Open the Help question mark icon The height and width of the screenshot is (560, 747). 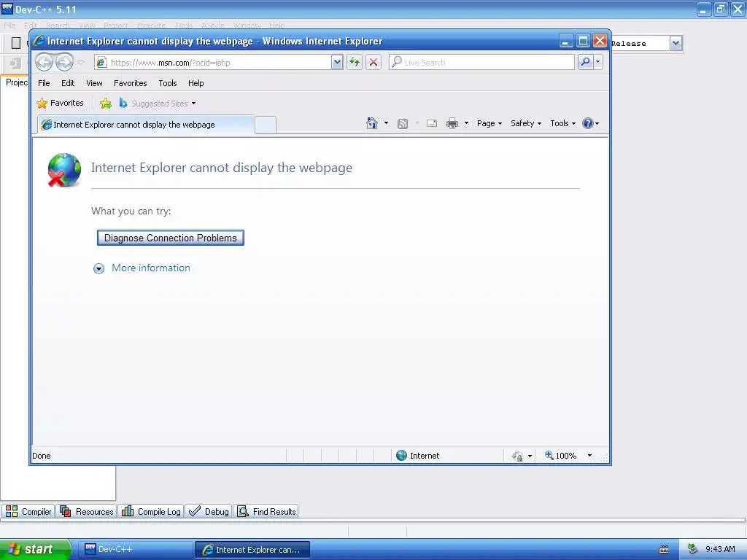588,123
